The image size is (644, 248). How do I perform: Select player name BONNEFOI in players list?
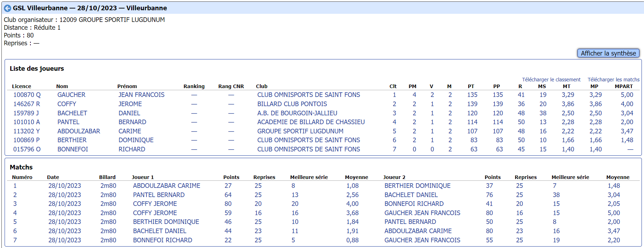[73, 149]
